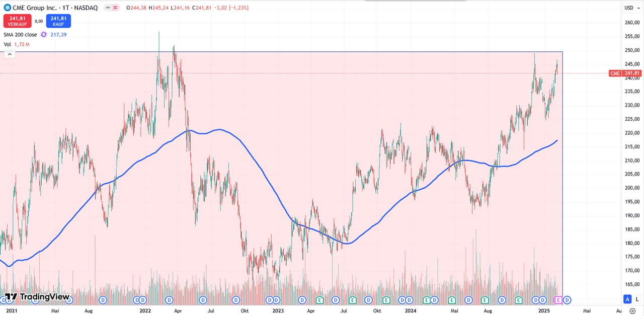Click the dash icon in the pill beside NASDAQ
This screenshot has height=316, width=644.
tap(108, 8)
